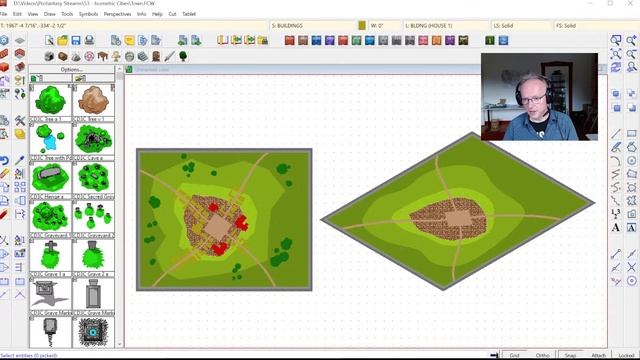Select the Arc drawing tool

click(616, 160)
